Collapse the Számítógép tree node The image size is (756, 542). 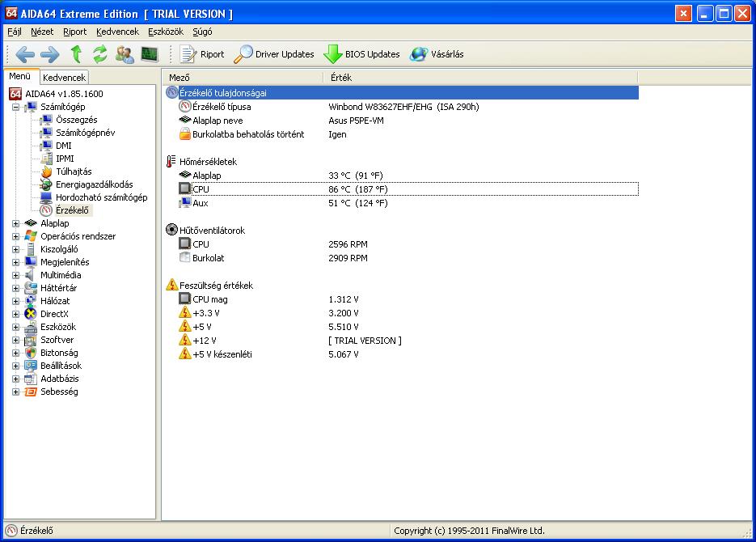16,107
